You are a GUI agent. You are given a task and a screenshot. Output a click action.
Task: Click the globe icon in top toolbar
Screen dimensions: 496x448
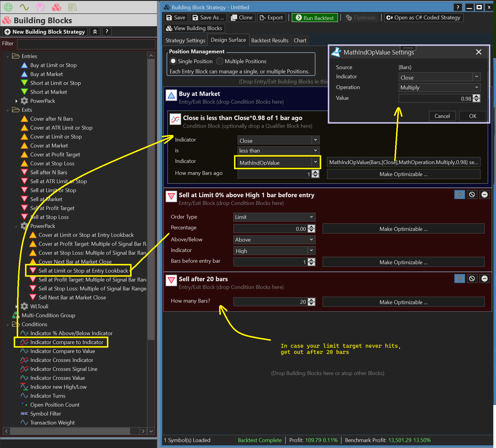[8, 7]
